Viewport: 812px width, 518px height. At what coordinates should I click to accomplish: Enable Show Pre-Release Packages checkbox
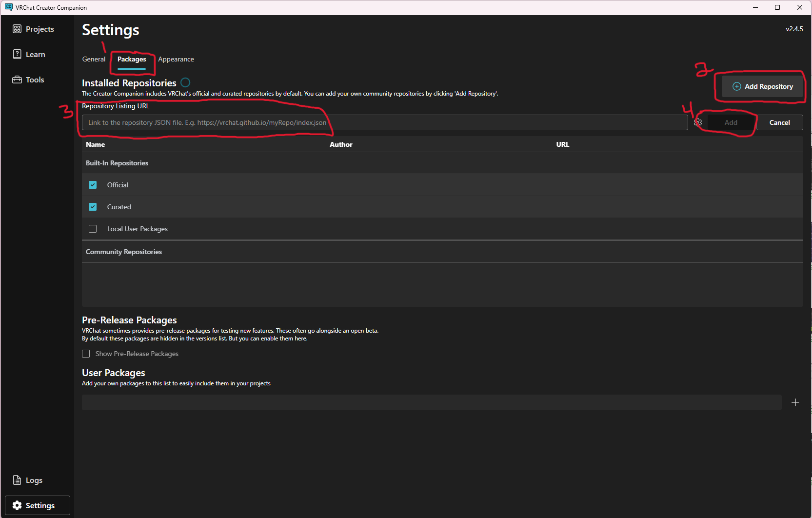86,354
